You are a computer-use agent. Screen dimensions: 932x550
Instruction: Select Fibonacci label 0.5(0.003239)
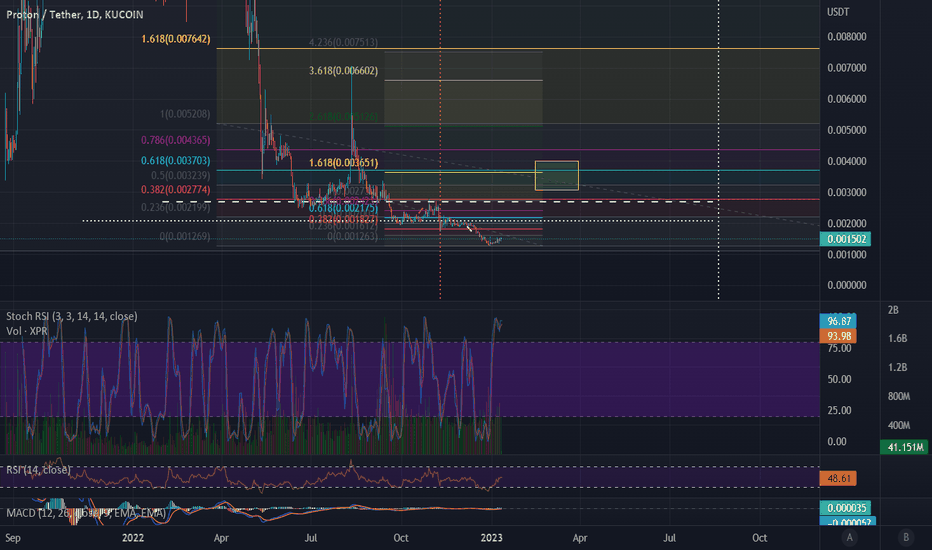click(x=181, y=175)
